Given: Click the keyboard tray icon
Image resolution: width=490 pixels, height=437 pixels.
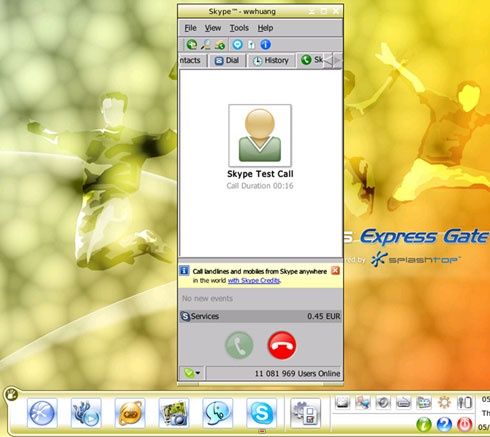Looking at the screenshot, I should 403,402.
